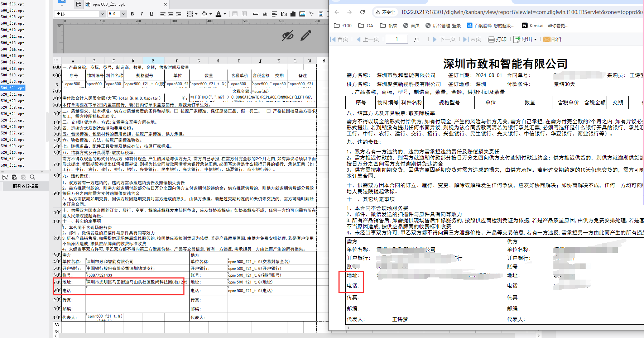Toggle underline formatting in report designer
The image size is (644, 338).
pyautogui.click(x=151, y=14)
